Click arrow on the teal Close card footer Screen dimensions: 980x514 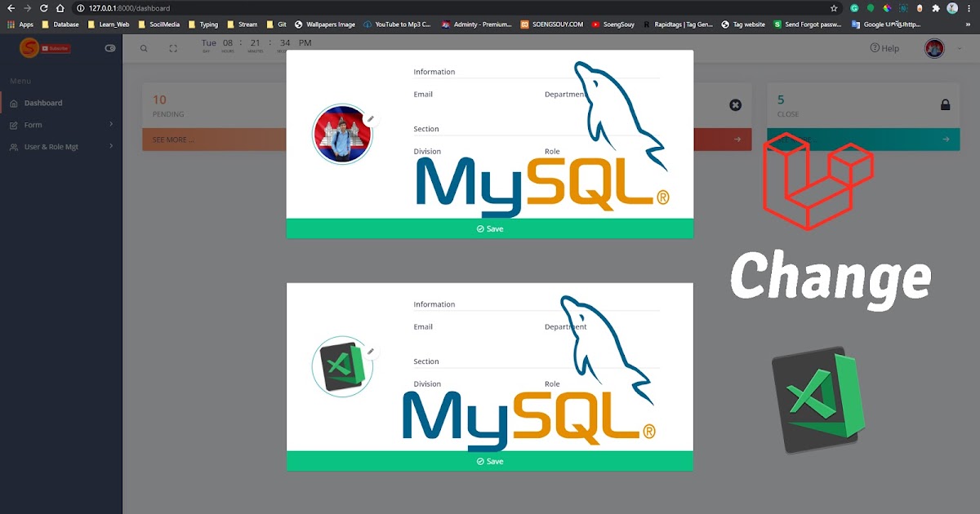click(x=946, y=140)
